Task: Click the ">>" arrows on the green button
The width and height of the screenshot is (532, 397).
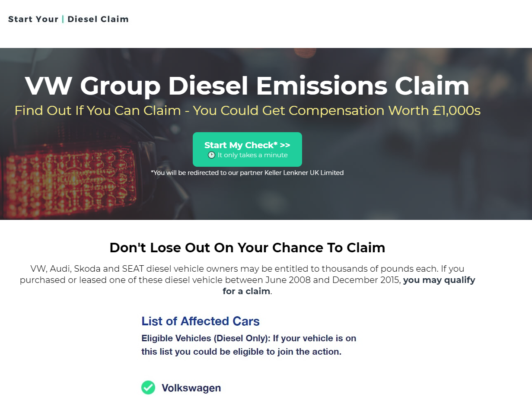Action: [285, 145]
